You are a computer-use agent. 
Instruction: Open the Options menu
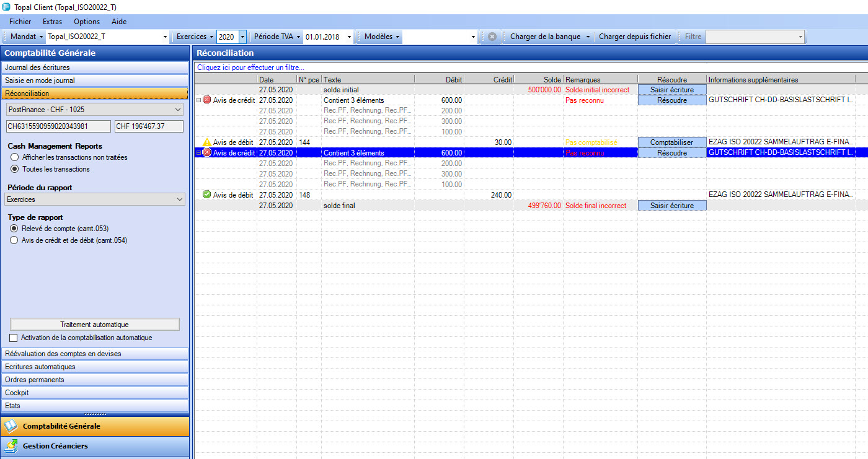coord(87,22)
